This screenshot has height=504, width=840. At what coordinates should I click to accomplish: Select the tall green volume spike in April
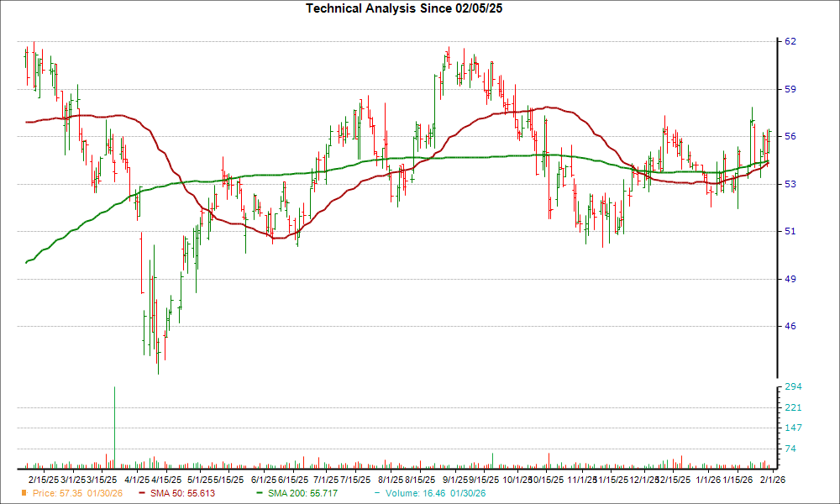[115, 428]
